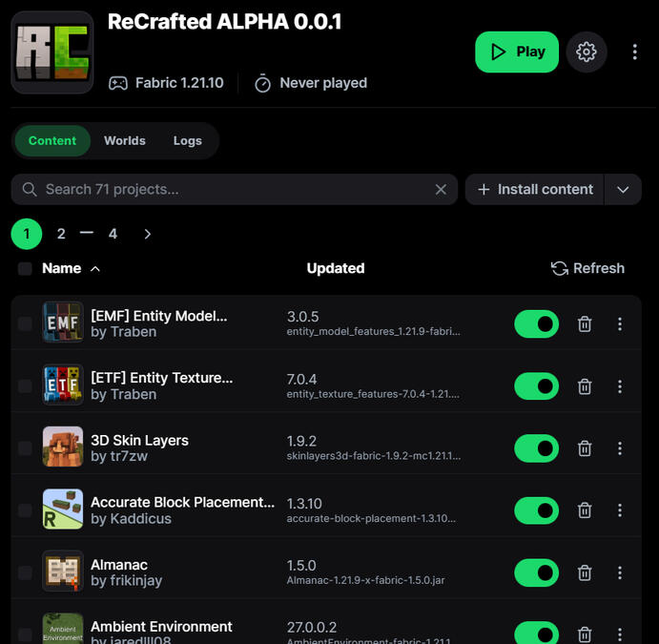Open more options for [EMF] Entity Model
Image resolution: width=659 pixels, height=644 pixels.
click(x=620, y=324)
